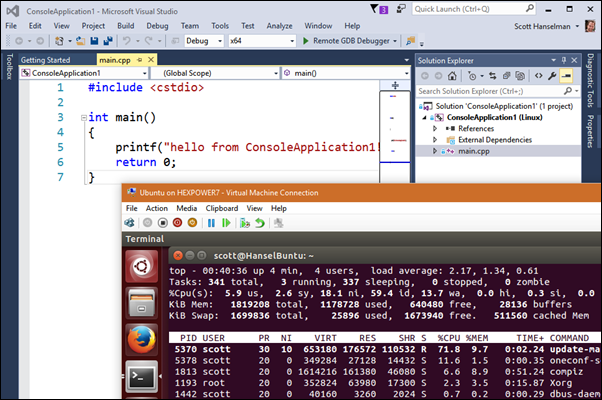Click the green Revert arrow in VM toolbar
The height and width of the screenshot is (400, 602).
coord(260,223)
